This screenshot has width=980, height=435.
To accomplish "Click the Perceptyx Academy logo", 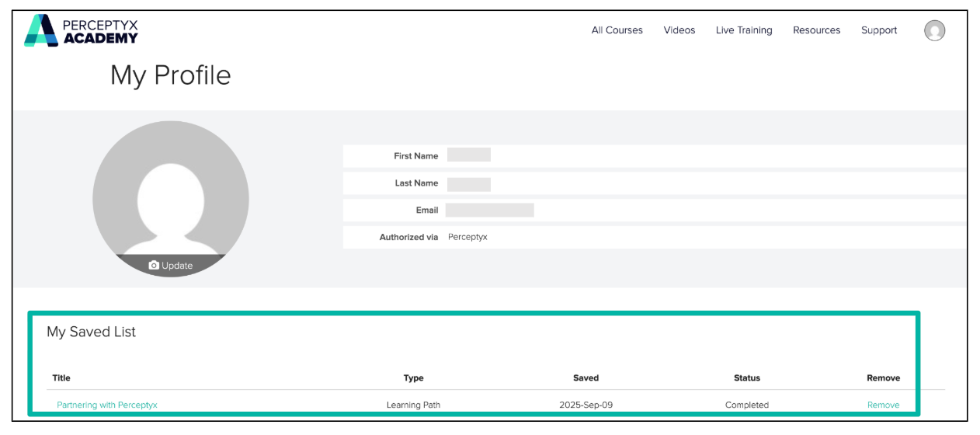I will 81,30.
